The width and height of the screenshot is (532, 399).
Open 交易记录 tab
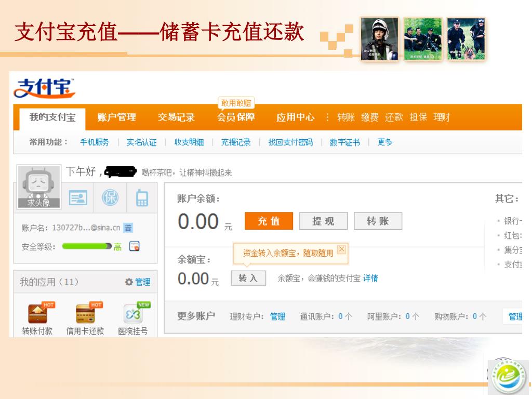coord(176,117)
